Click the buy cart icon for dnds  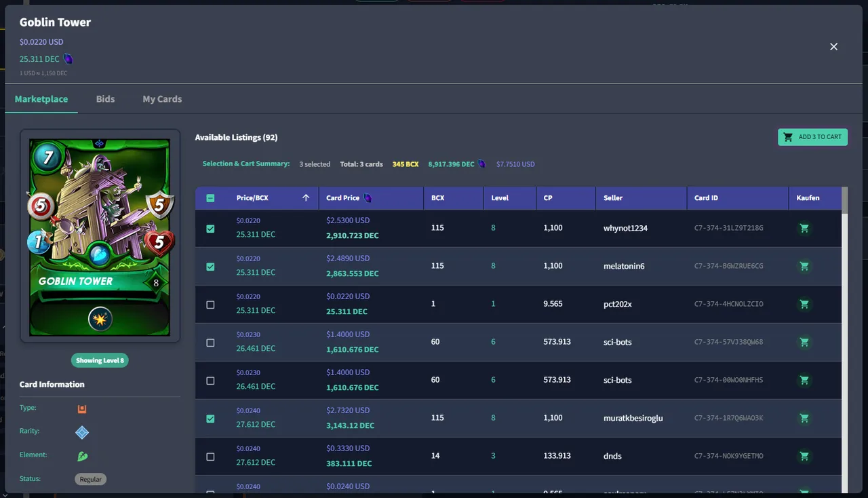(804, 457)
